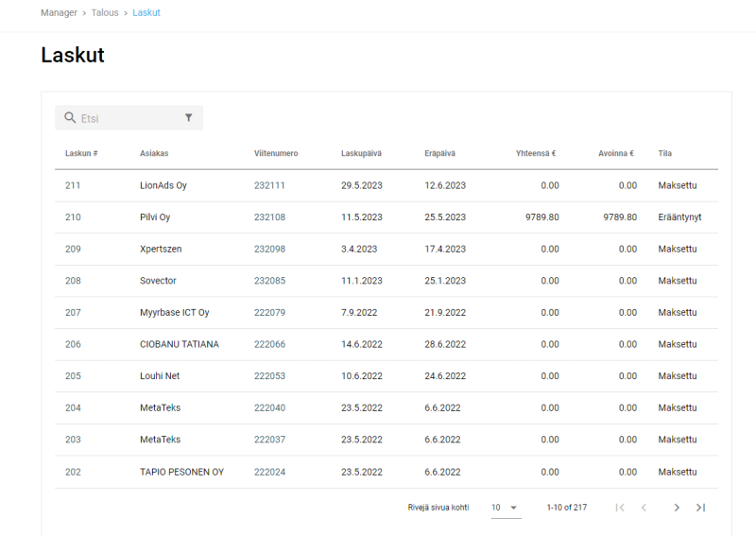
Task: Sort by Laskupäivä column header
Action: coord(361,153)
